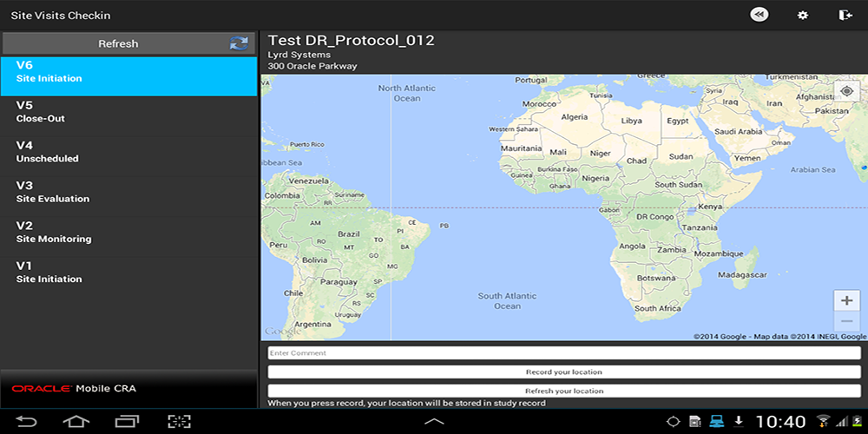Click the 10:40 clock in status bar
Screen dimensions: 868x434
pos(780,422)
